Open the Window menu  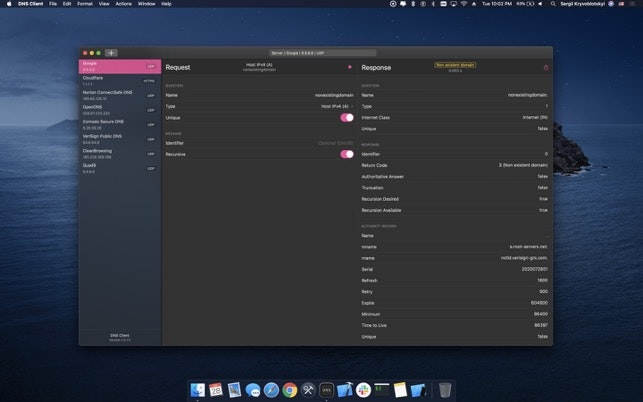pos(146,4)
